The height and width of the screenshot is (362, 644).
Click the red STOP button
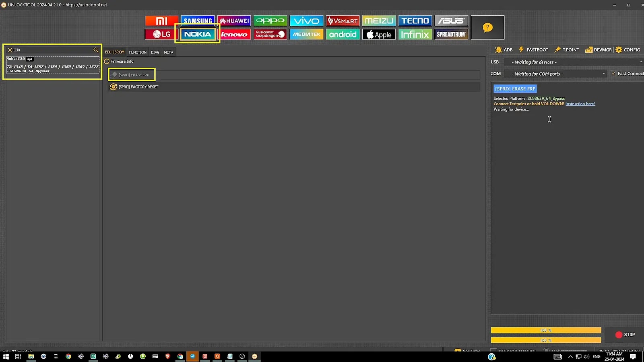[x=625, y=335]
